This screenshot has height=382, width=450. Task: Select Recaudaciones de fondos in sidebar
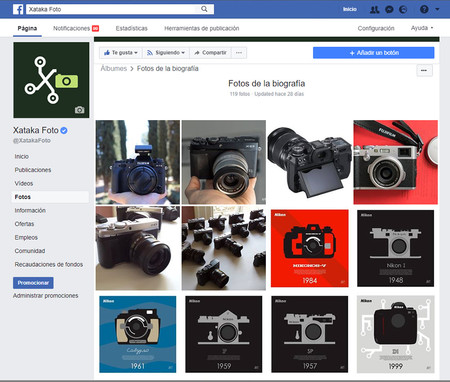(49, 264)
